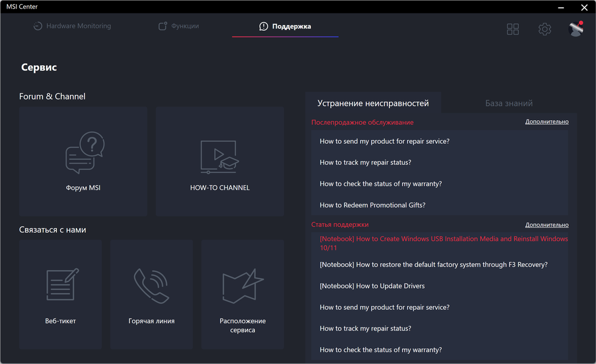The image size is (596, 364).
Task: Click the Веб-тикет notepad icon
Action: point(63,285)
